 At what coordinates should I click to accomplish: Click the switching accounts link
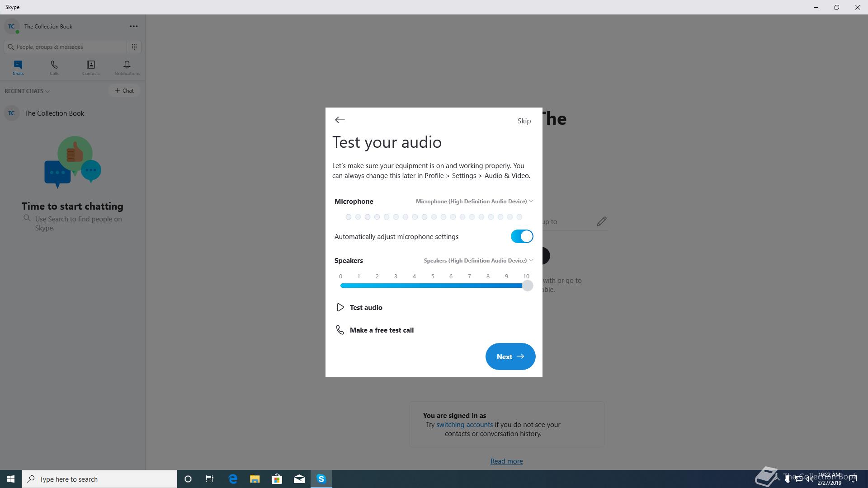pos(464,425)
